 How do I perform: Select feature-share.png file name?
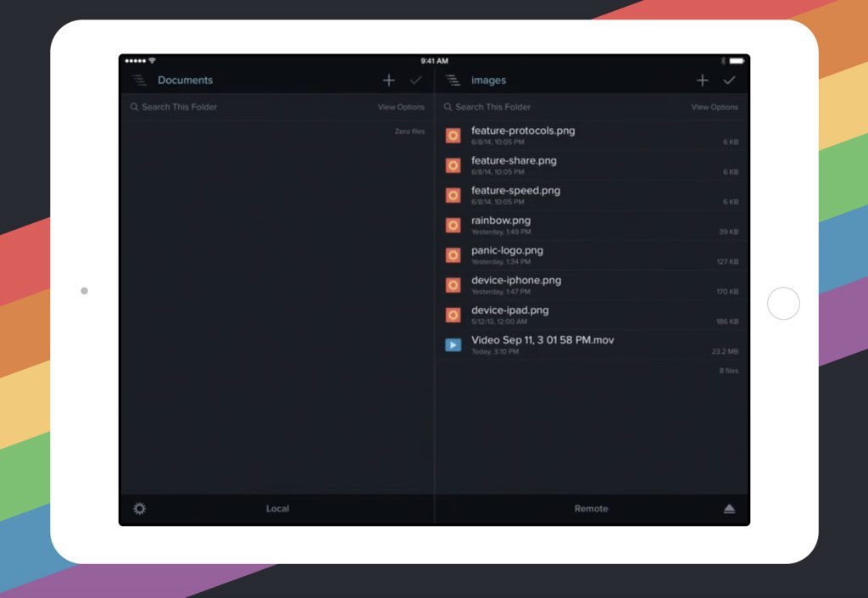click(514, 160)
